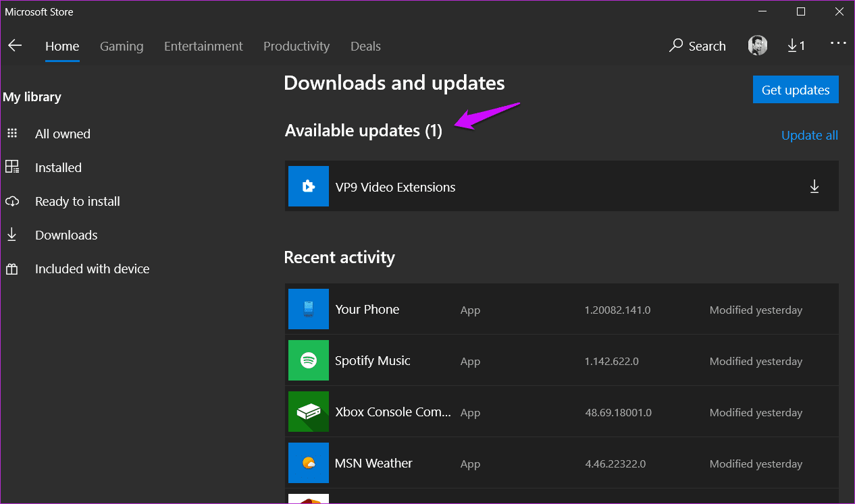Switch to the Gaming tab
The image size is (855, 504).
pos(122,46)
